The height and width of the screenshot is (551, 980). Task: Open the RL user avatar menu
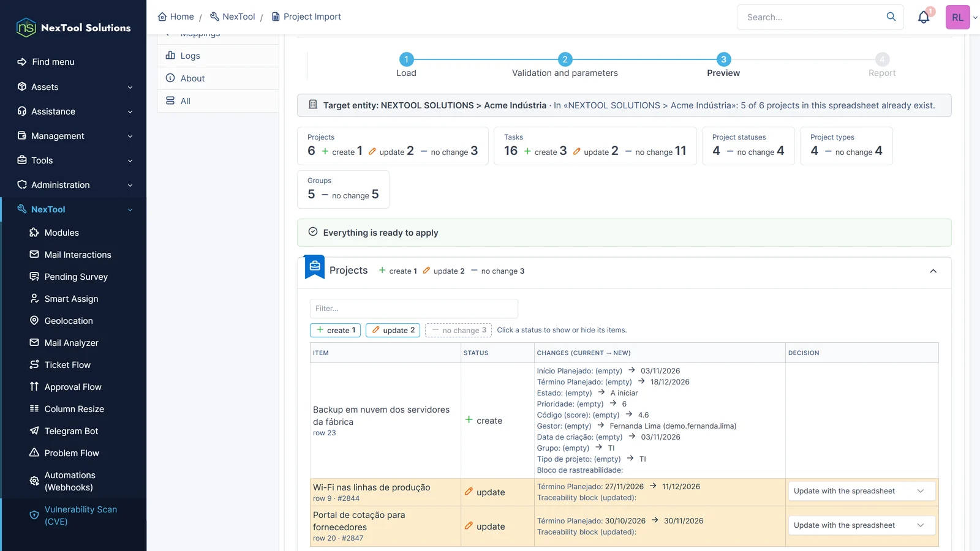958,17
